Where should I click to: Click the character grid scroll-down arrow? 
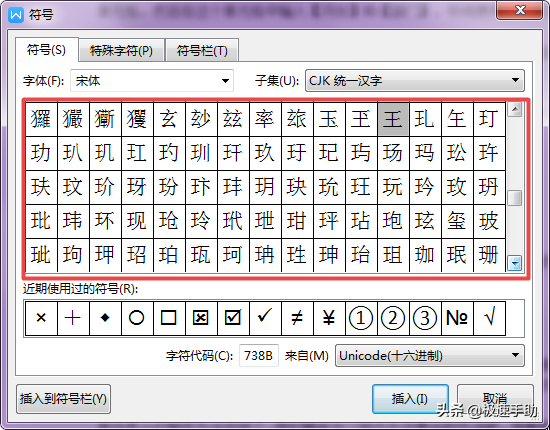click(515, 263)
